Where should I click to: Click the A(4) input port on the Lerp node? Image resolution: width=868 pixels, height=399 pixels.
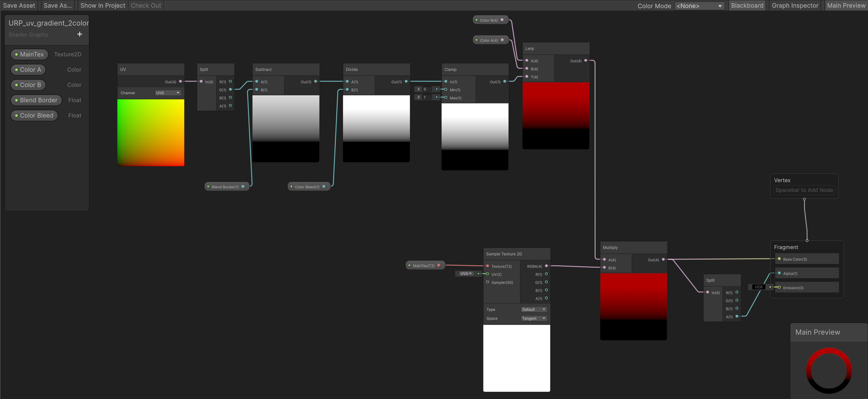(x=526, y=61)
